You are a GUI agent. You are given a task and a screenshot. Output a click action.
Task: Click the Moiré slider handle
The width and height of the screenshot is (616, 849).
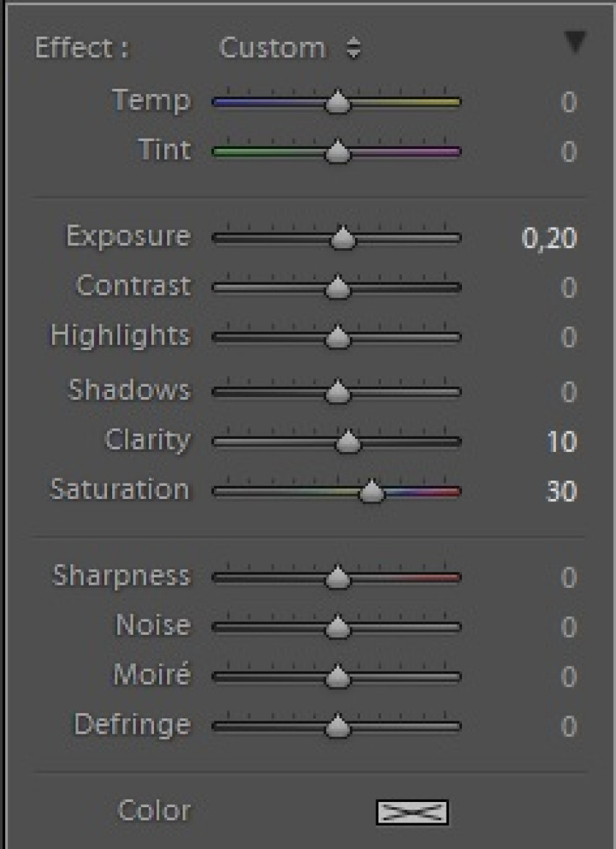[337, 677]
